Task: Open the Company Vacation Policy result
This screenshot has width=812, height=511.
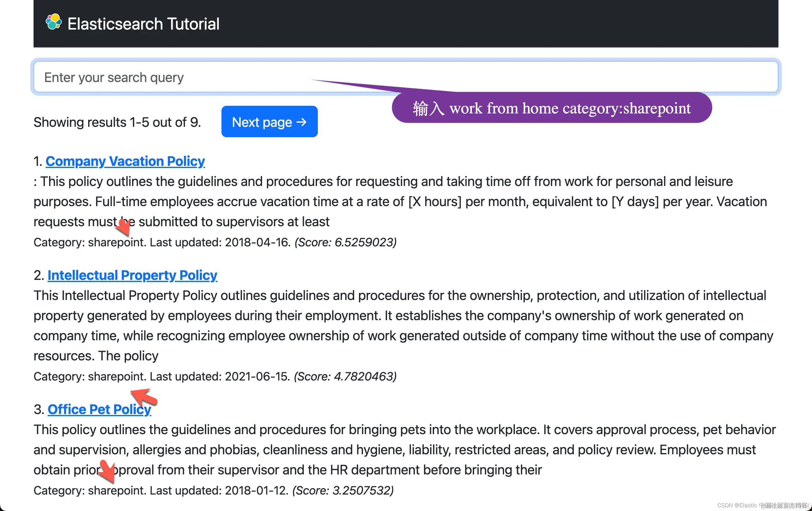Action: (x=125, y=161)
